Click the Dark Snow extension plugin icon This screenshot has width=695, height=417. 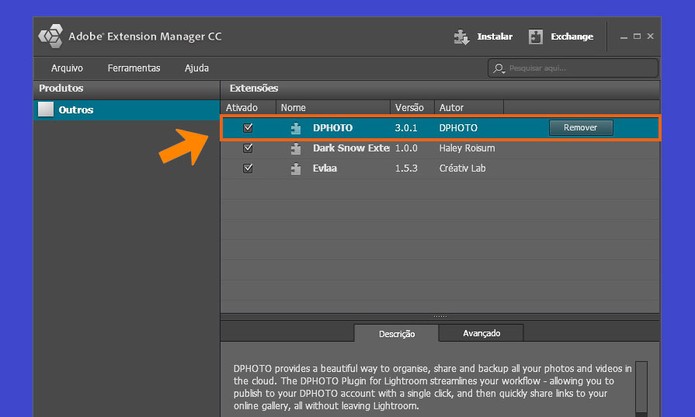point(296,148)
